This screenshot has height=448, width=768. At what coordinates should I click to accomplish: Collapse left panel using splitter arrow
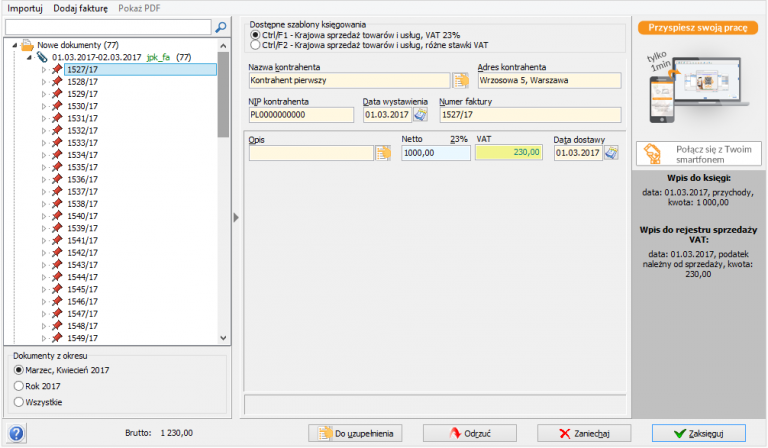pos(236,216)
